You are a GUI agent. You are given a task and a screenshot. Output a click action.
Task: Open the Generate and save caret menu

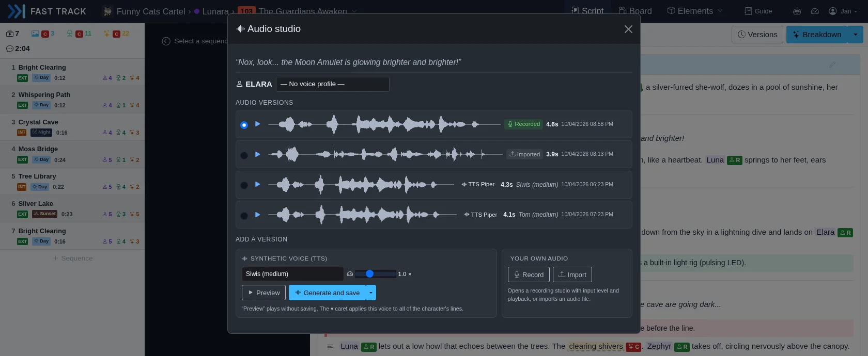pos(370,293)
